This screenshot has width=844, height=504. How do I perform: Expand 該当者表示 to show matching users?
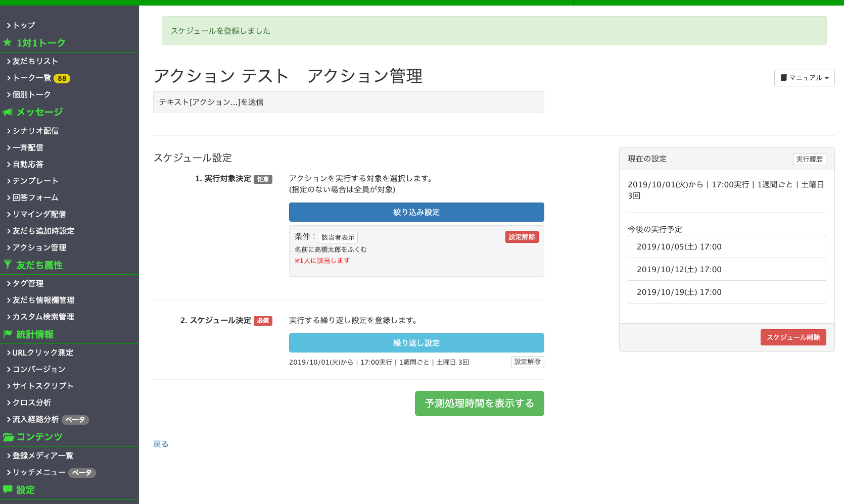point(338,237)
